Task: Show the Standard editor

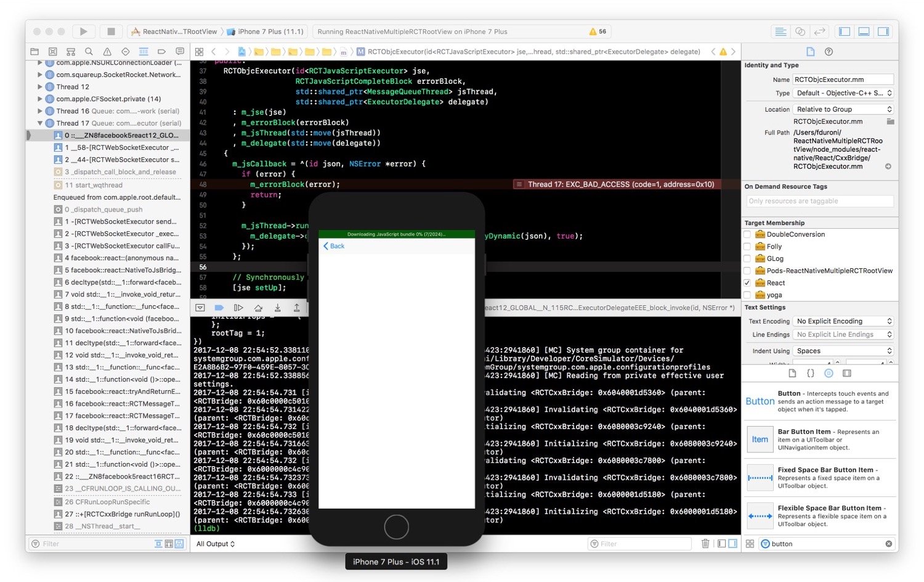Action: [780, 31]
